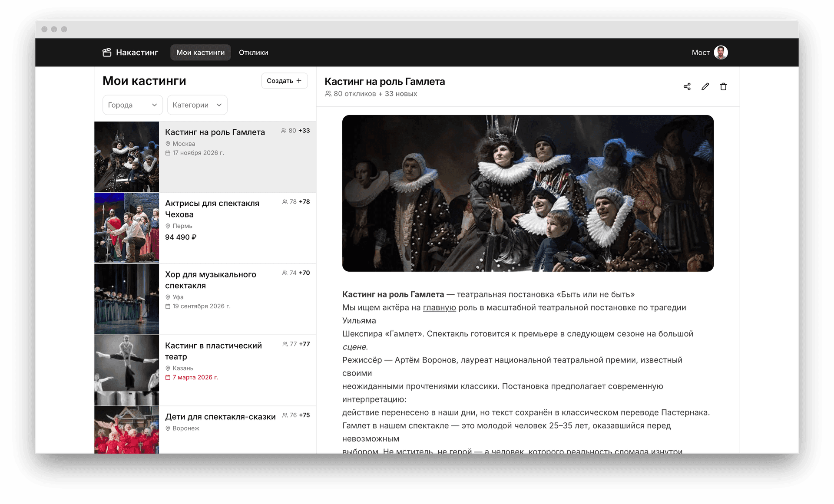Click the 94 490 ₽ price
Image resolution: width=834 pixels, height=504 pixels.
click(181, 237)
